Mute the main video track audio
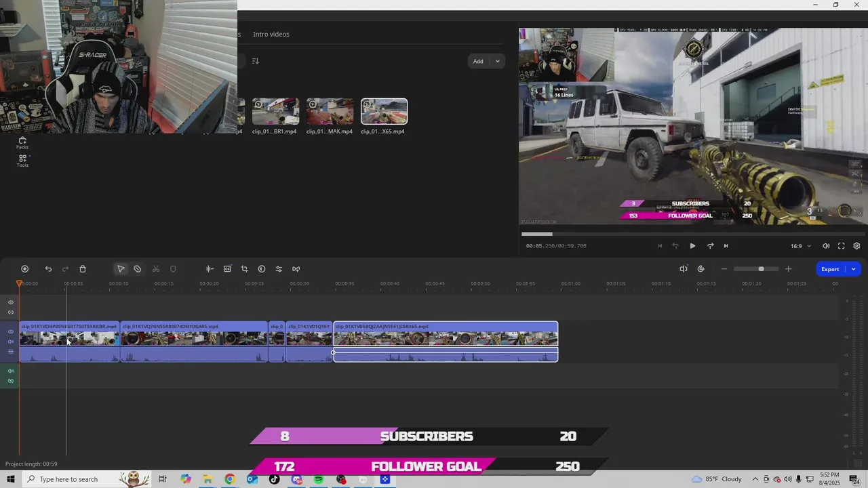Viewport: 868px width, 488px height. click(x=11, y=342)
